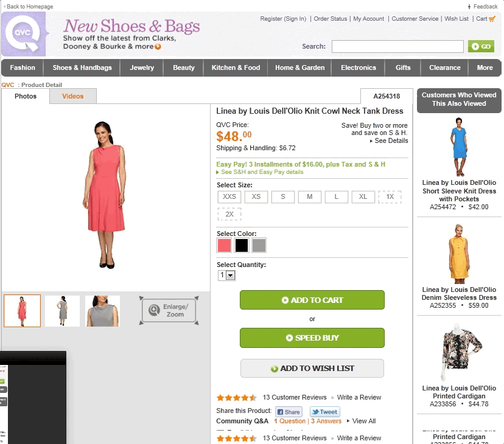504x444 pixels.
Task: Switch to the Photos tab
Action: pos(26,96)
